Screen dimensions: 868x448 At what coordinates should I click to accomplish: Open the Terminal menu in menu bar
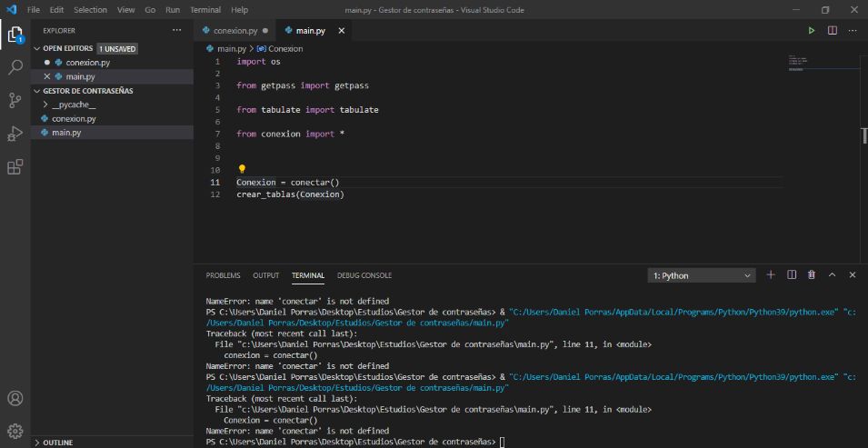205,9
